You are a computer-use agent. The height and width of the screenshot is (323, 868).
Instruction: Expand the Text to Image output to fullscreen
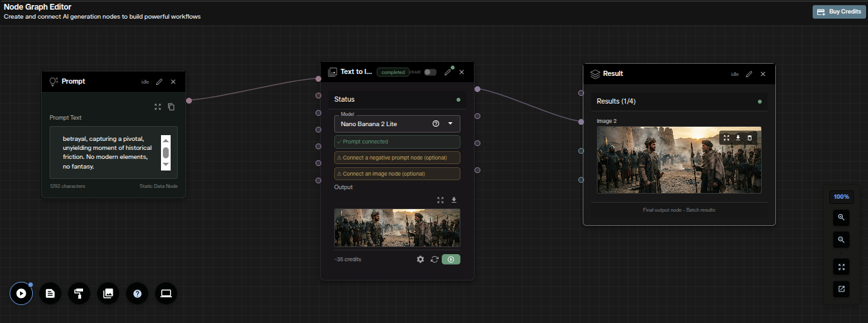(x=440, y=200)
